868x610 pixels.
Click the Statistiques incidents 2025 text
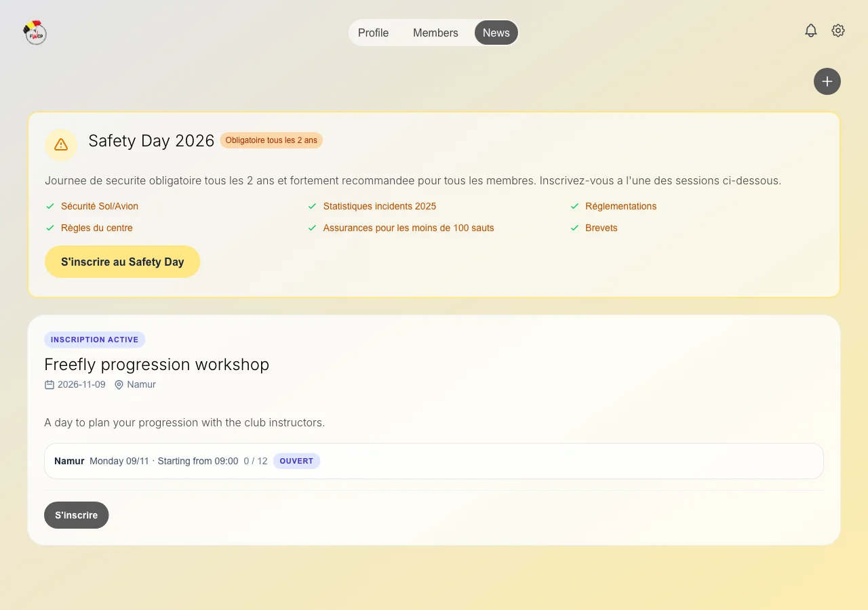coord(380,206)
